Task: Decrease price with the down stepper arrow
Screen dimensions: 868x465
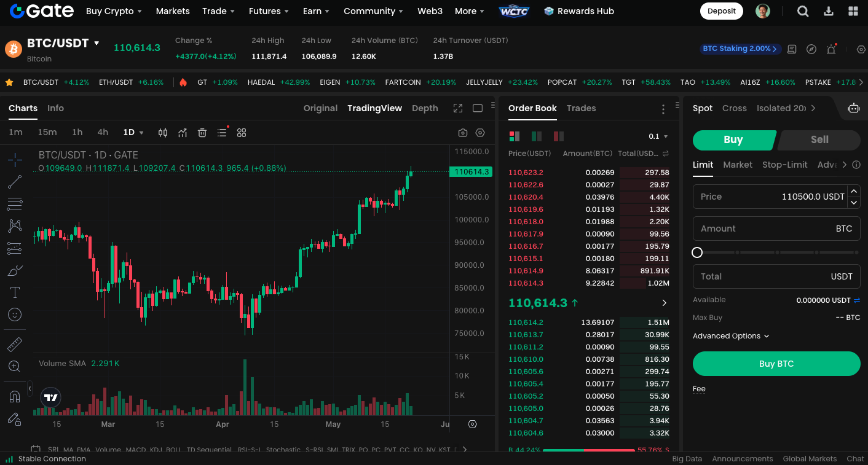Action: pyautogui.click(x=854, y=202)
